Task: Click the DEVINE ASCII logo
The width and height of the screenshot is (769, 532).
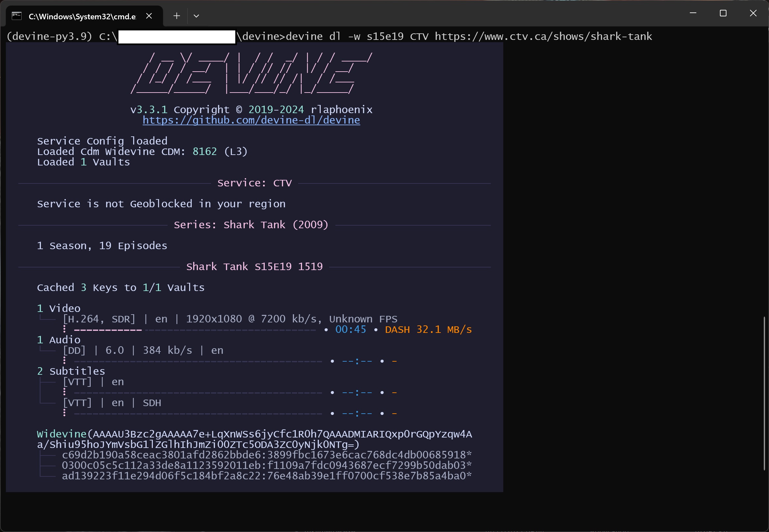Action: [251, 74]
